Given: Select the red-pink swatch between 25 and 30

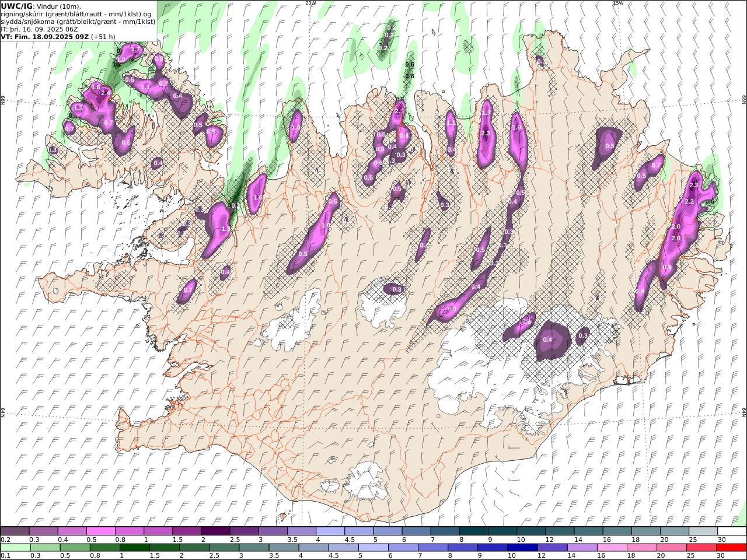Looking at the screenshot, I should pos(701,547).
